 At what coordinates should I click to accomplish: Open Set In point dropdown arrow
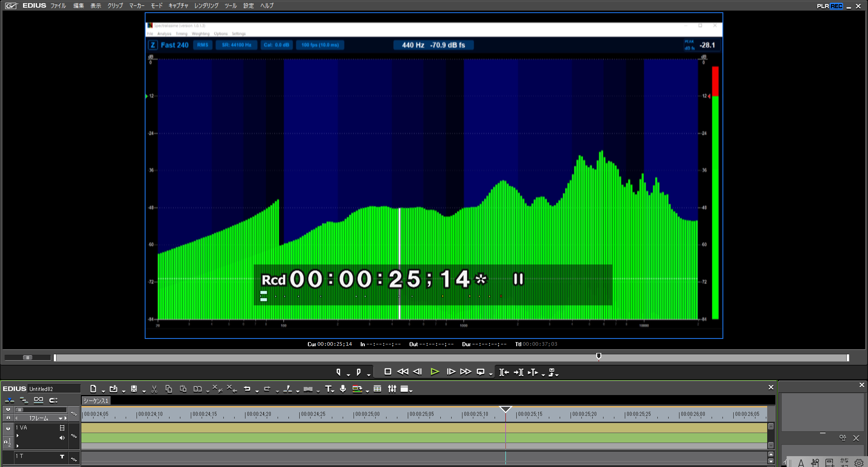[x=348, y=375]
